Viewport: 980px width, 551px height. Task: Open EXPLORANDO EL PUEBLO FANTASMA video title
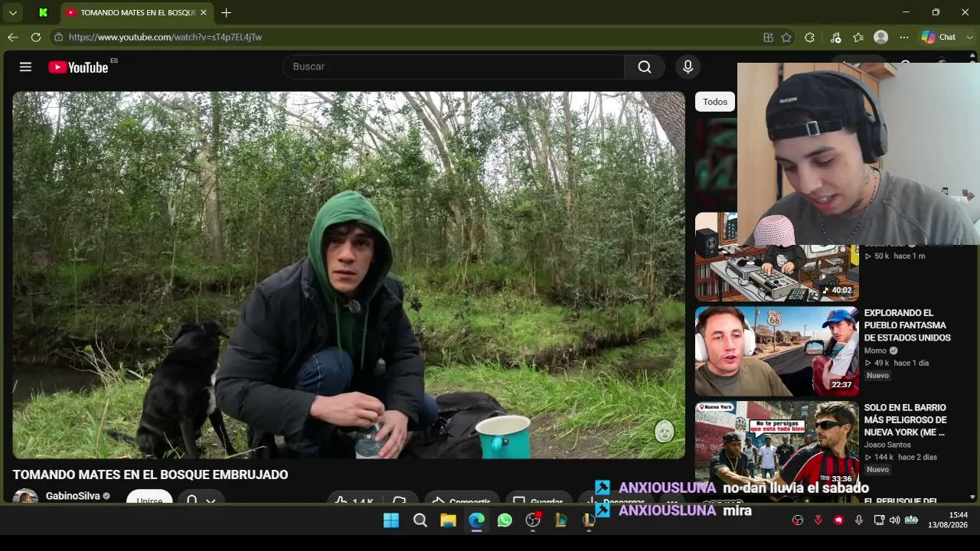[907, 325]
